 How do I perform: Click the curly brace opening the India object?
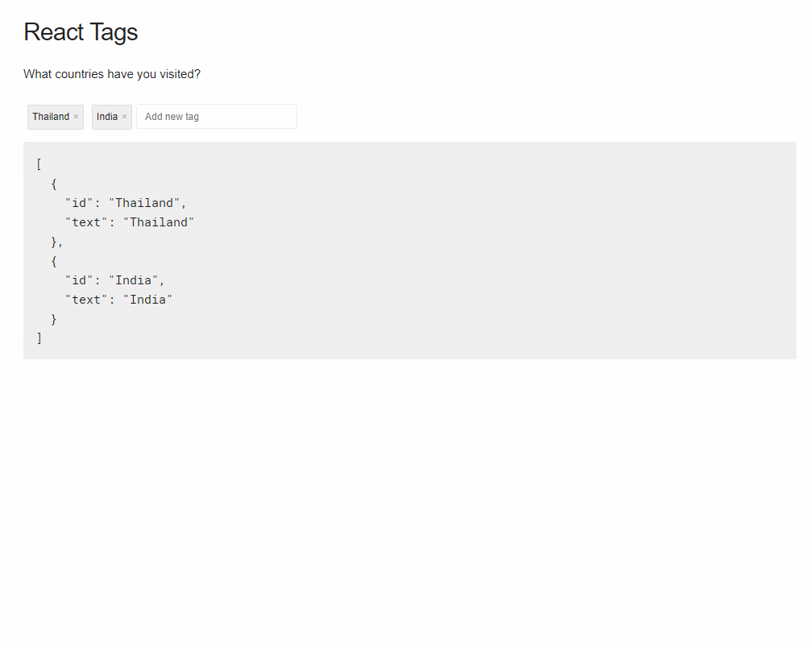click(53, 260)
